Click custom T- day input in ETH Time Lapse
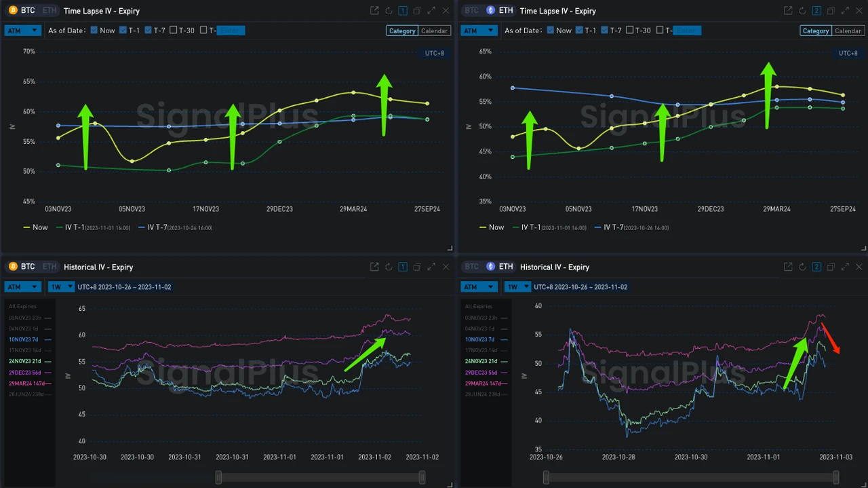 [686, 31]
